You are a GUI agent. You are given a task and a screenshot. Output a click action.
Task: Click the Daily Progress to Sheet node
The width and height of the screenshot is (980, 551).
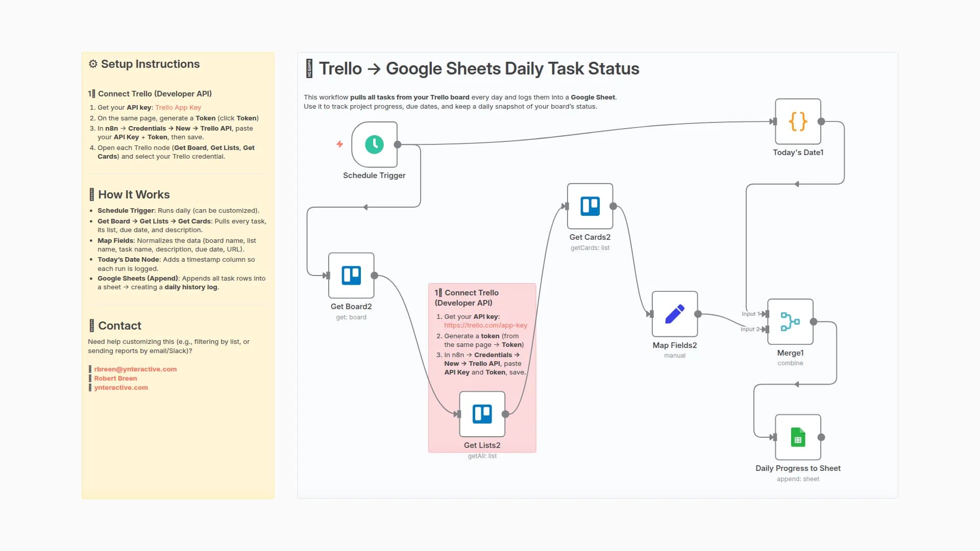(798, 437)
